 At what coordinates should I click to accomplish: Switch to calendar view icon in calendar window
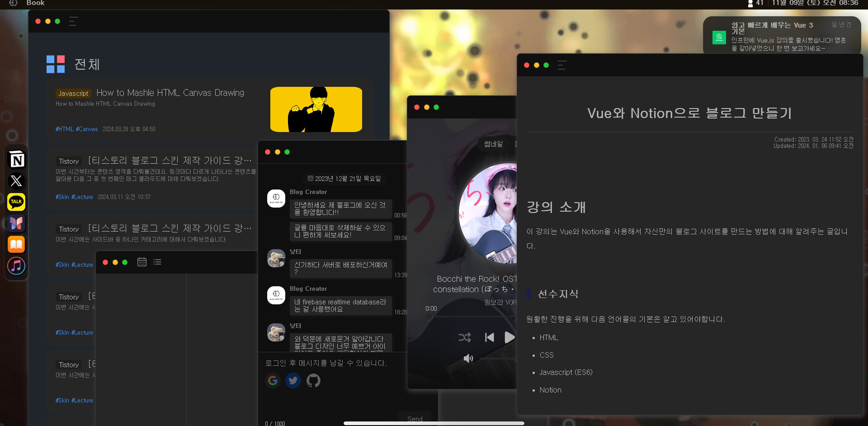142,262
